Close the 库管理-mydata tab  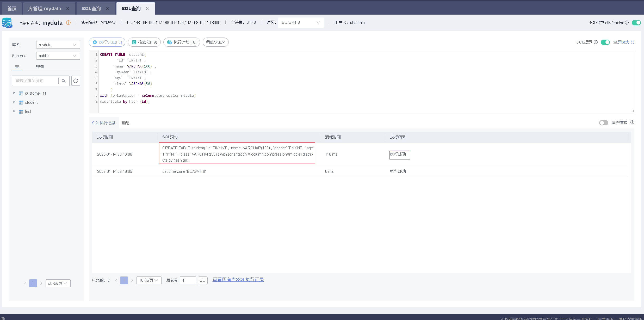click(68, 9)
